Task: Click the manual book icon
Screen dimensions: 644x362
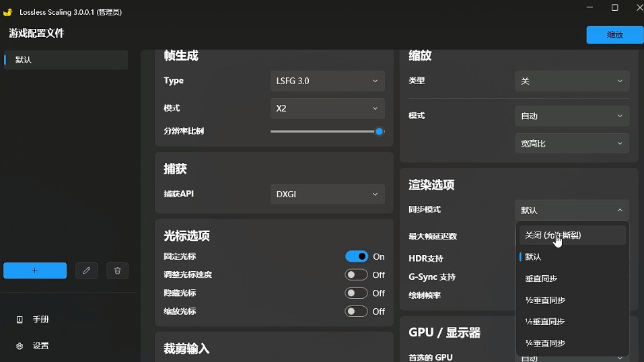Action: pyautogui.click(x=20, y=319)
